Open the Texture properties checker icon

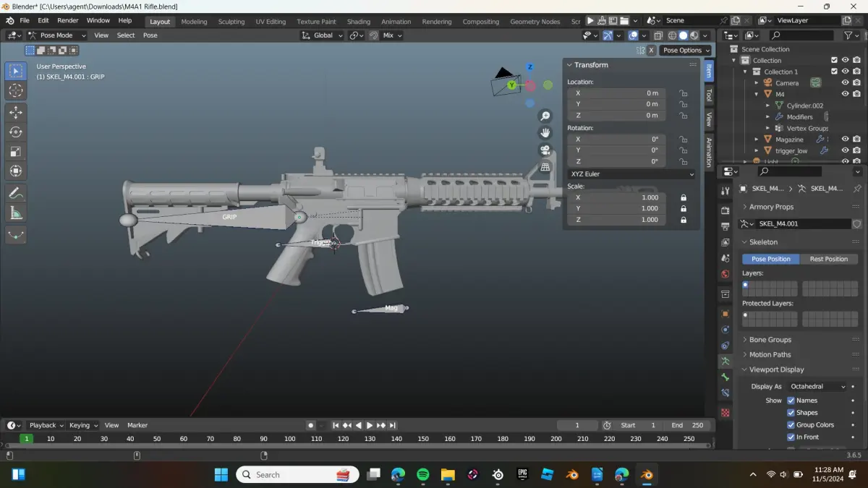(x=726, y=413)
